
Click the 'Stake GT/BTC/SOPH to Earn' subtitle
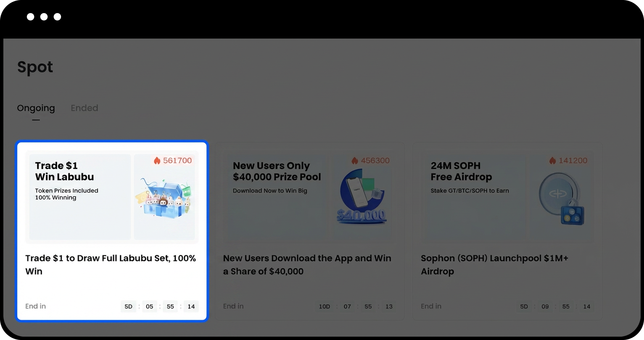(x=470, y=190)
